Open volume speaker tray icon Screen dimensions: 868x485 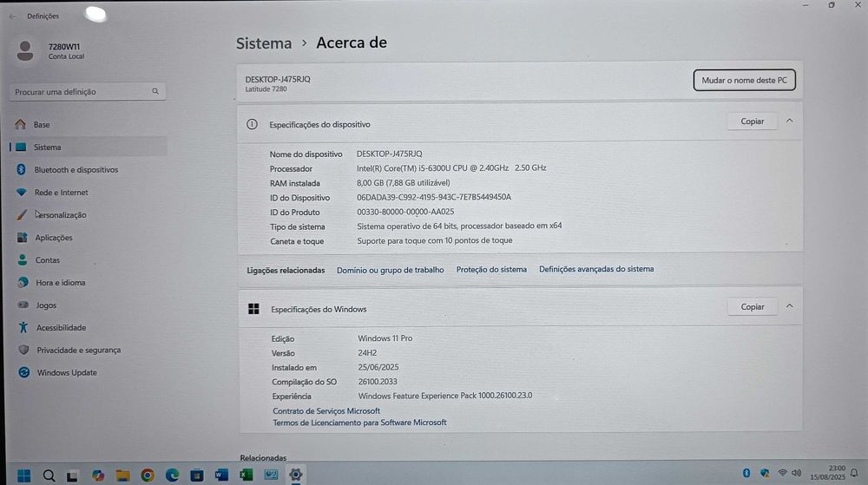[x=797, y=473]
